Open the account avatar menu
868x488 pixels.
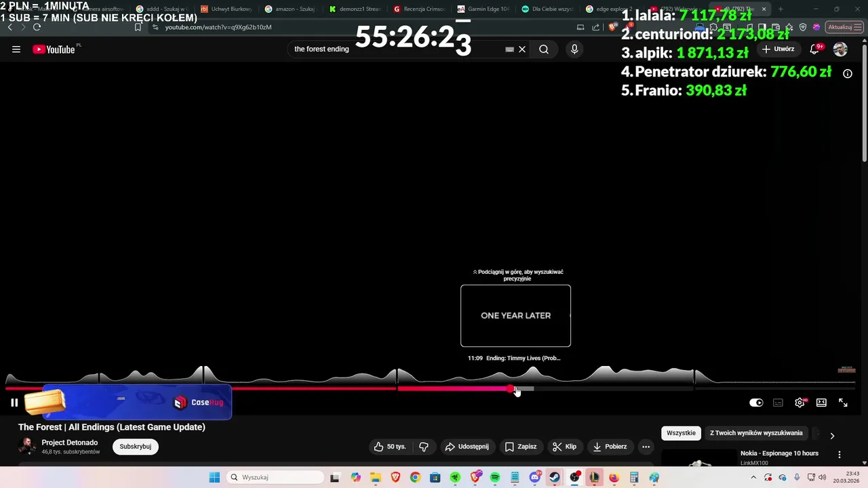pyautogui.click(x=840, y=49)
